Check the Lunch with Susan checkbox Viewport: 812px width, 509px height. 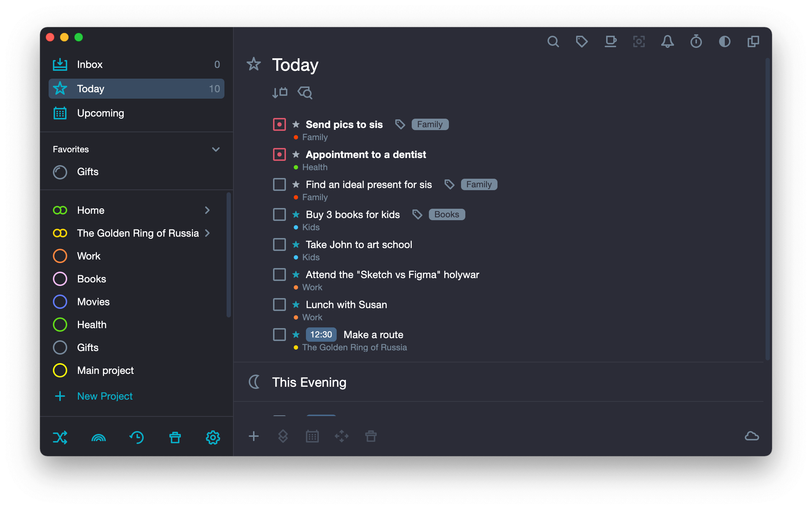(x=279, y=305)
